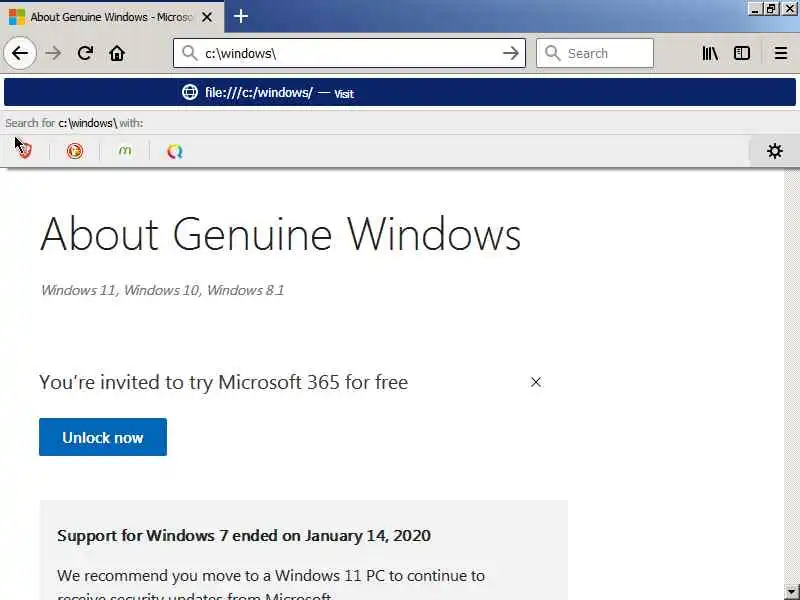The height and width of the screenshot is (600, 800).
Task: Click the Search for c:\windows\ with label
Action: tap(74, 123)
